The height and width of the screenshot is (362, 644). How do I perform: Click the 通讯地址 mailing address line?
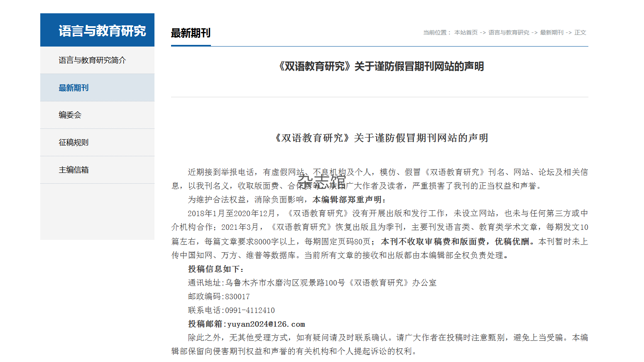coord(312,283)
